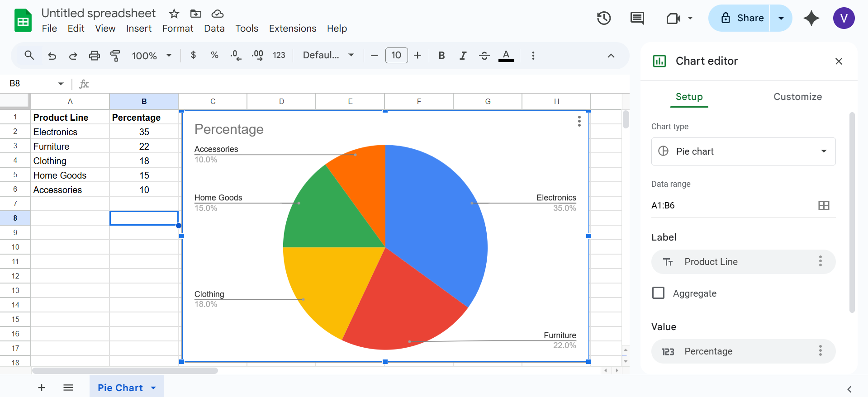Select the Percentage chip in Value
Image resolution: width=868 pixels, height=397 pixels.
click(743, 351)
